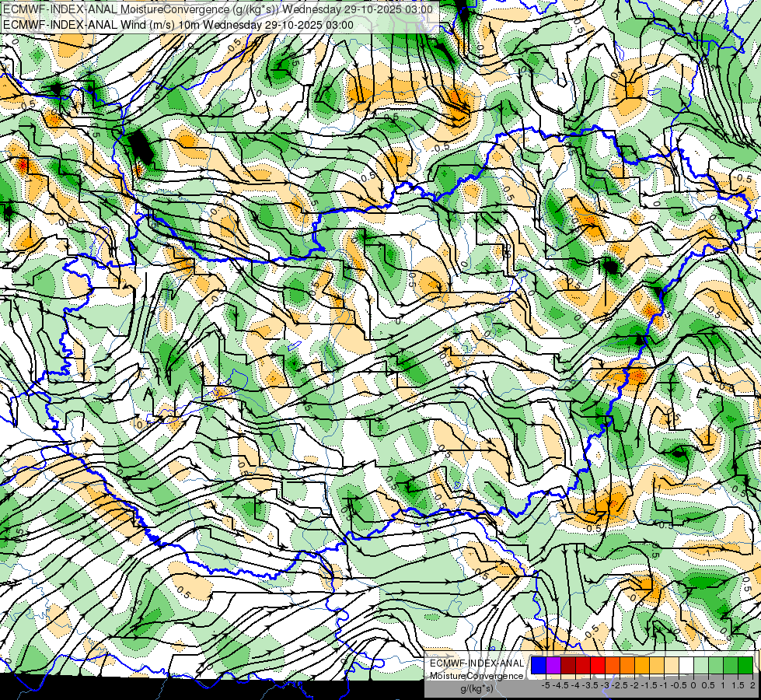Click the orange-red swatch between -3 and -2.5
This screenshot has width=761, height=700.
click(x=613, y=666)
